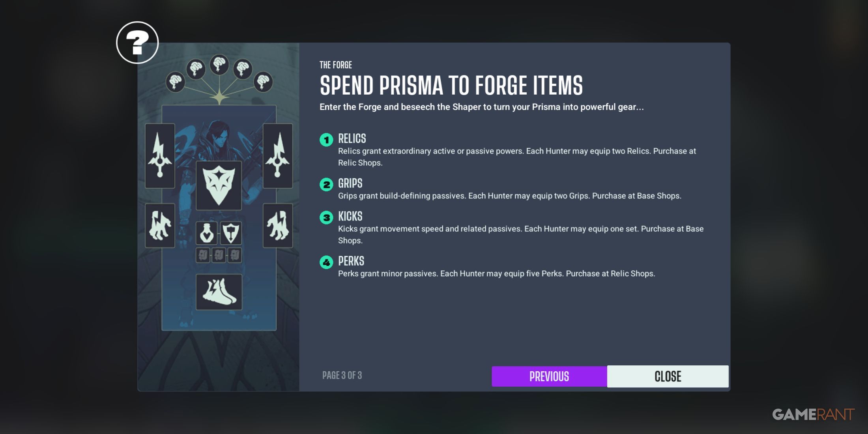Select the potion flask icon
Screen dimensions: 868x434
[x=207, y=233]
